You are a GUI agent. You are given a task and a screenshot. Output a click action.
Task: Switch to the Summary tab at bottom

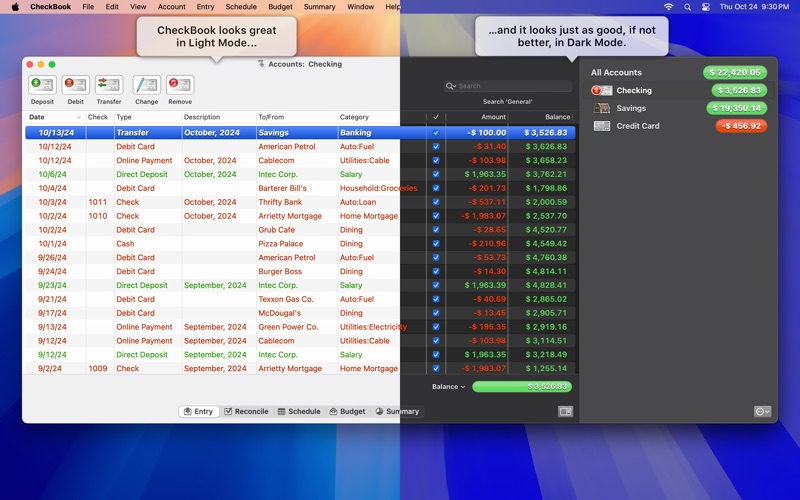[x=397, y=411]
